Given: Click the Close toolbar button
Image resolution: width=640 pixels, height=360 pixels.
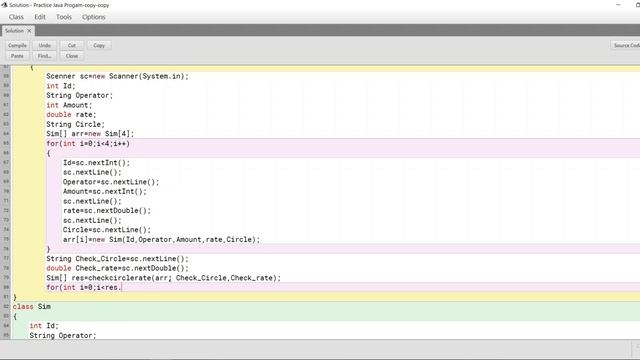Looking at the screenshot, I should (72, 56).
